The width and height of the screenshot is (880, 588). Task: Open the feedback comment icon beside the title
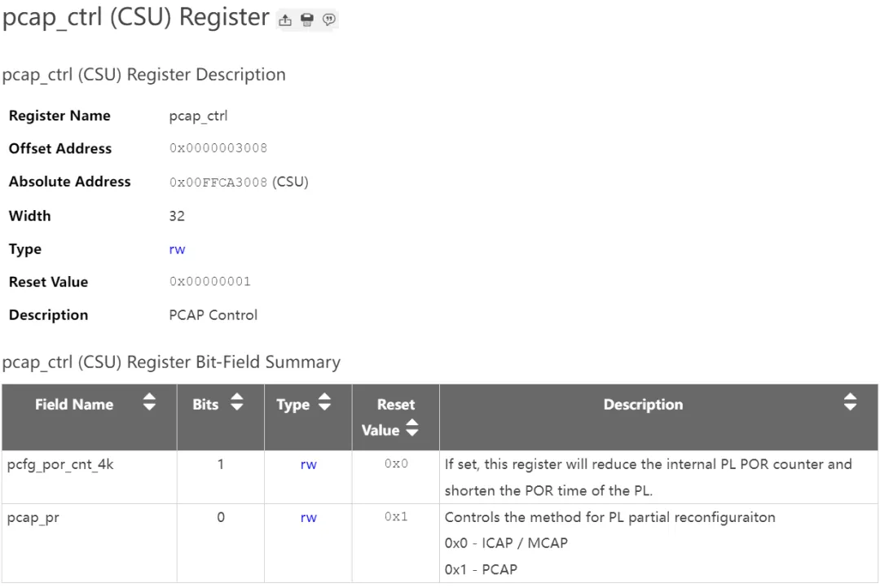tap(328, 19)
